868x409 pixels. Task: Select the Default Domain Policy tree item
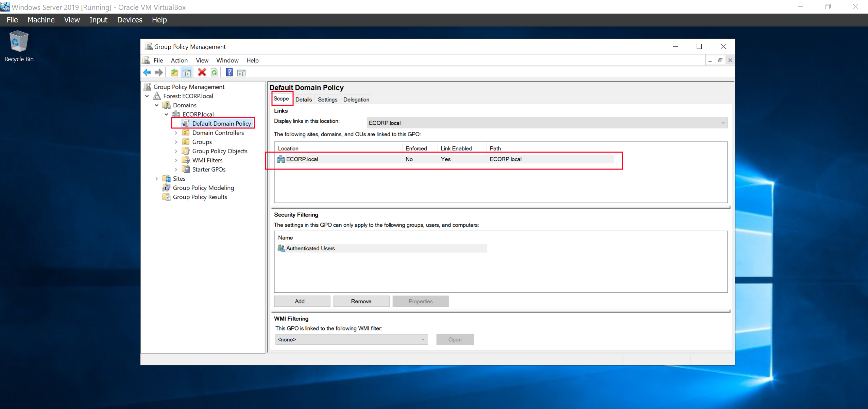point(221,123)
